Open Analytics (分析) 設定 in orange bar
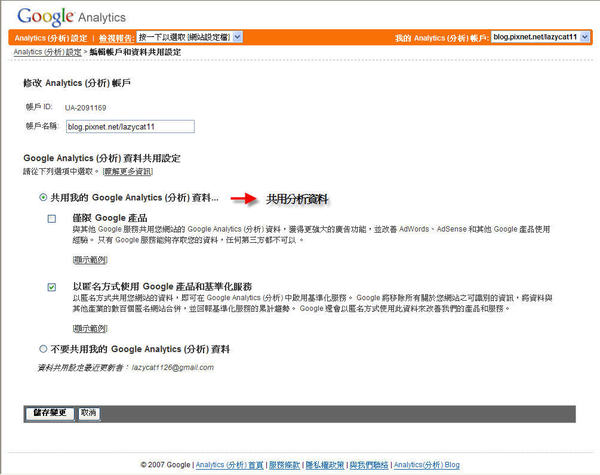Viewport: 600px width, 475px height. pyautogui.click(x=51, y=38)
